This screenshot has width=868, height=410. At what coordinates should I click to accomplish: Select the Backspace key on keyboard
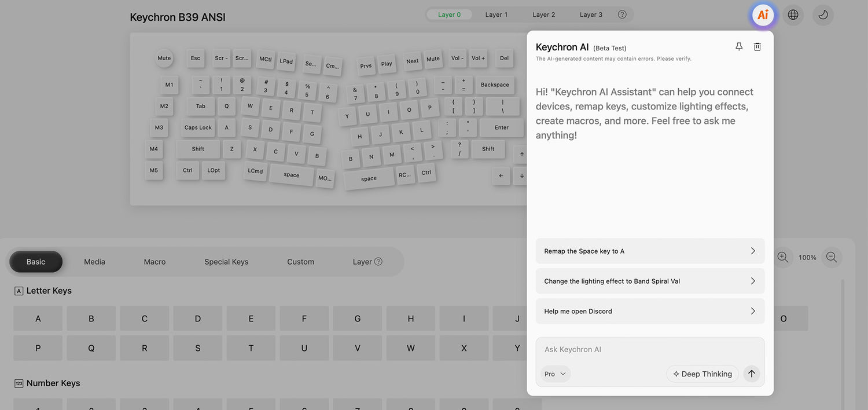(495, 85)
